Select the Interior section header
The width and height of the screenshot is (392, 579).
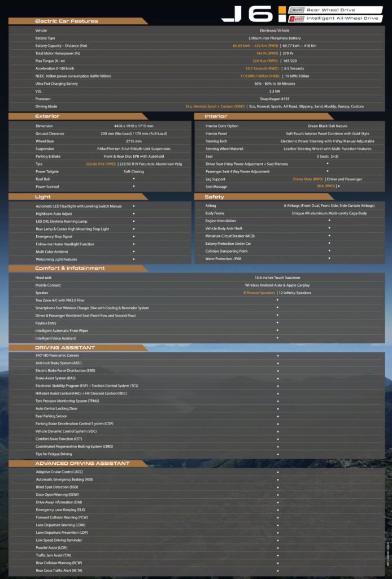point(216,116)
